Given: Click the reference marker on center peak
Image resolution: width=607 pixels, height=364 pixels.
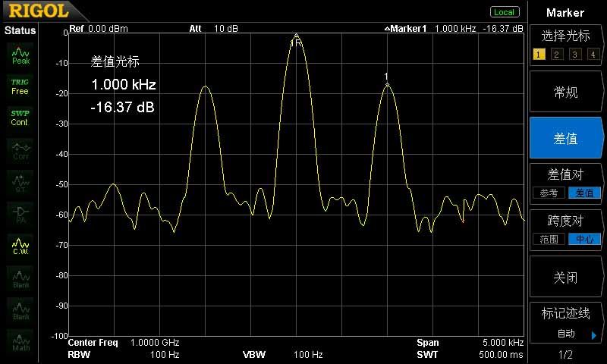Looking at the screenshot, I should [x=297, y=39].
